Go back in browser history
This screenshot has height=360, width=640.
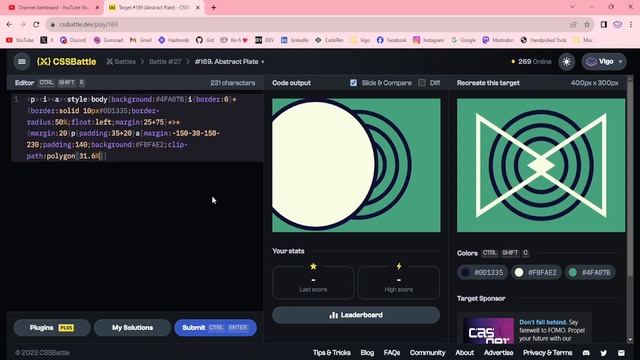tap(9, 24)
